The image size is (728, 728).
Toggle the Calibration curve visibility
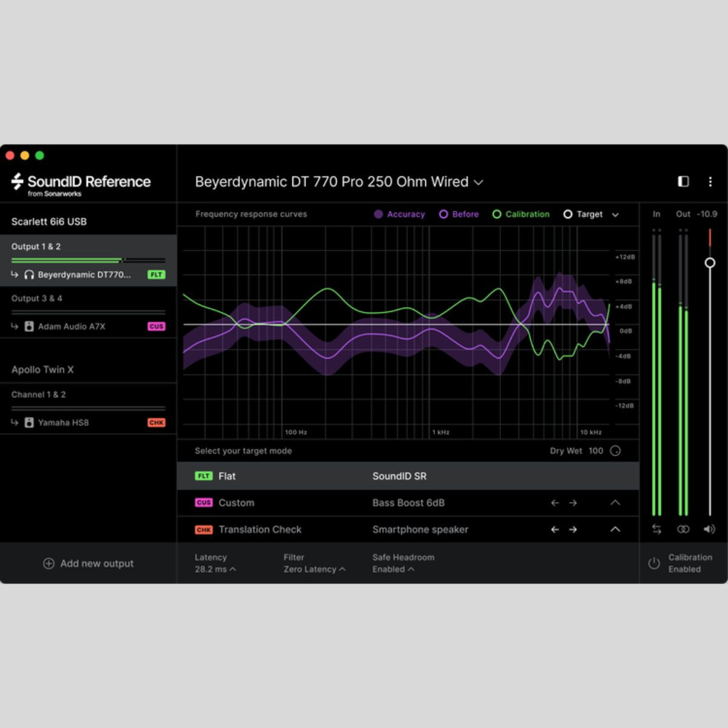(521, 214)
